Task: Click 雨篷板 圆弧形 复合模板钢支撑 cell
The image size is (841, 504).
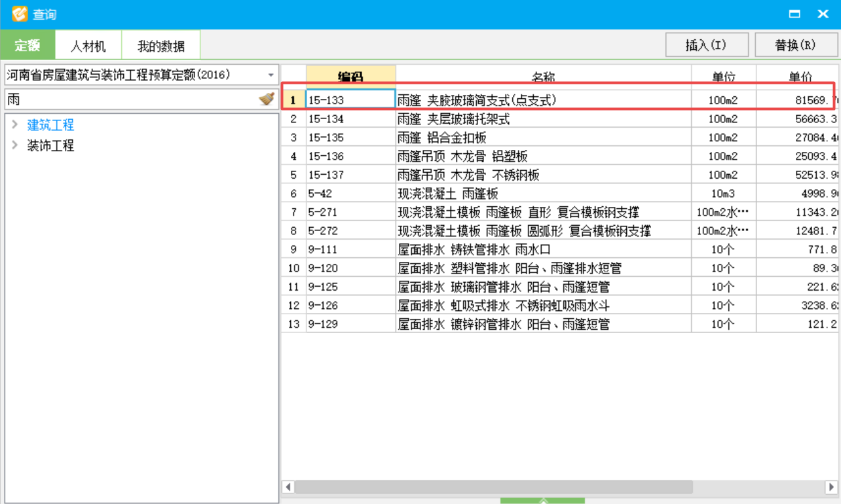Action: (x=544, y=231)
